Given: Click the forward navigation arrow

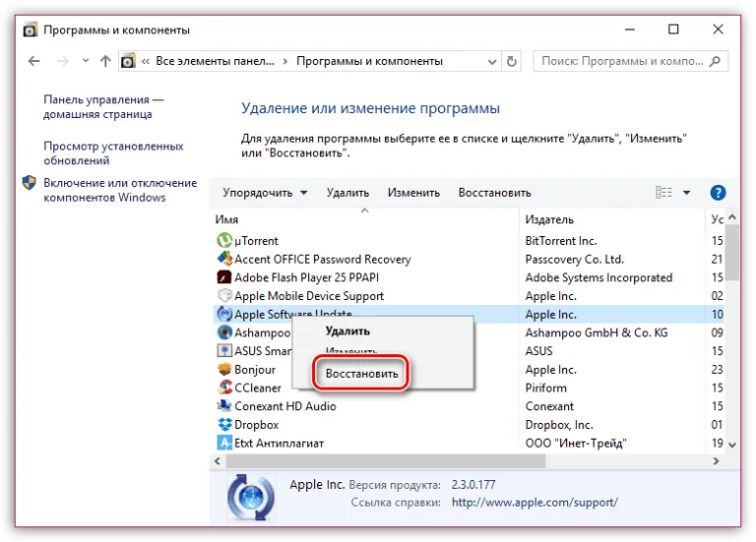Looking at the screenshot, I should [x=63, y=61].
